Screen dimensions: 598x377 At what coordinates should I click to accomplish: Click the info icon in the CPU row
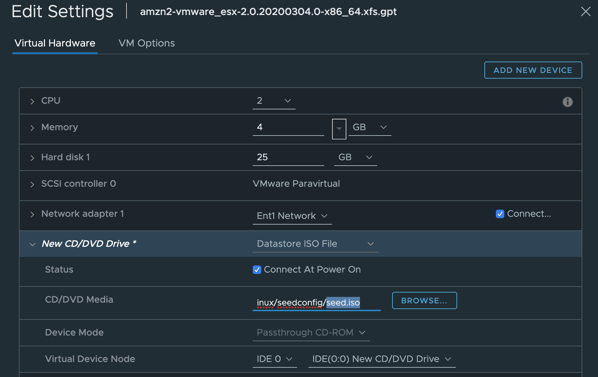click(x=567, y=102)
